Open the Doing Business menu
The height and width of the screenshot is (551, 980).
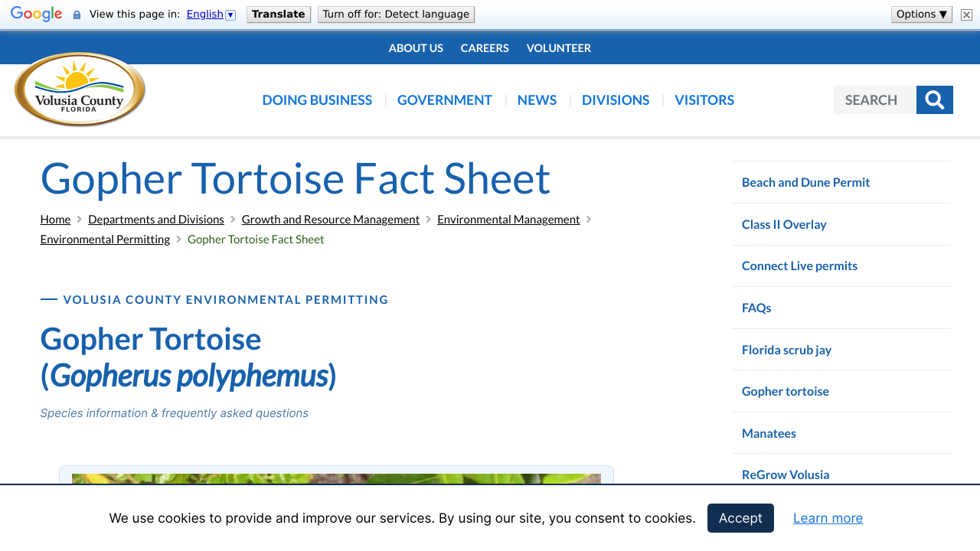point(317,100)
